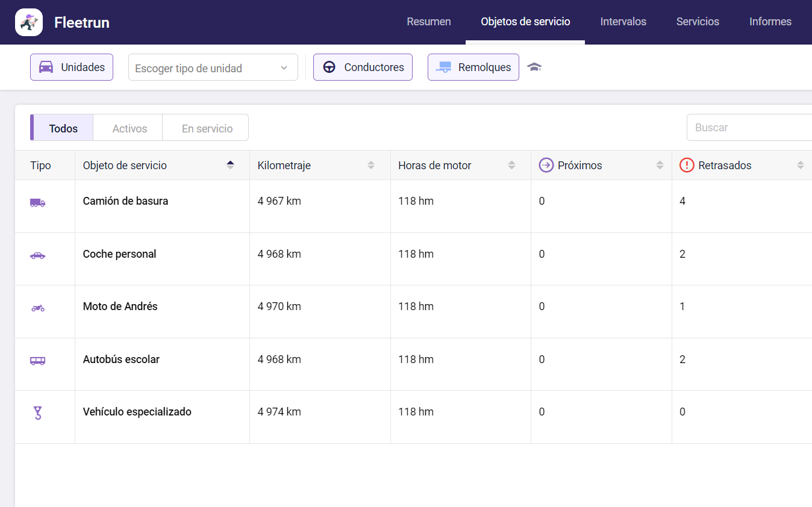Go to the Informes section

pos(770,22)
